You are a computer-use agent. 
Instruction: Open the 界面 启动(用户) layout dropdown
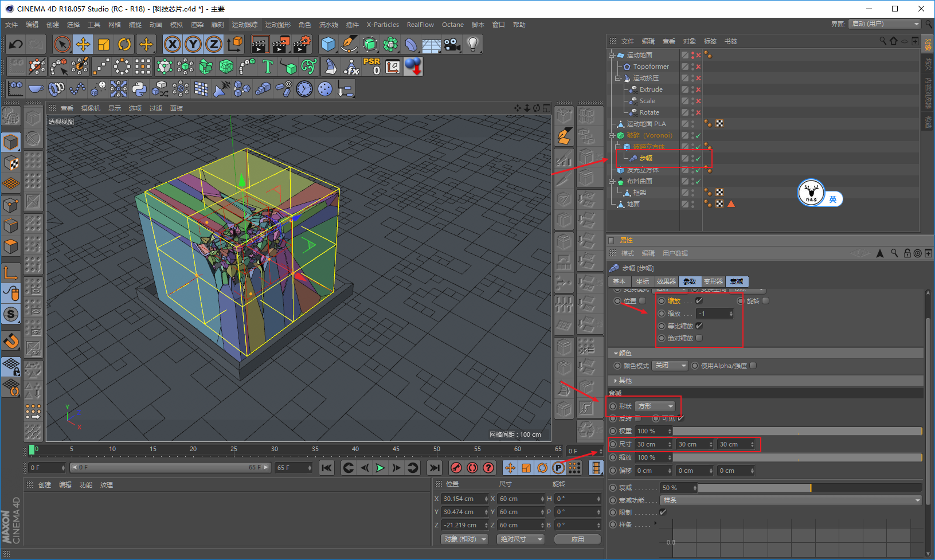[x=885, y=24]
